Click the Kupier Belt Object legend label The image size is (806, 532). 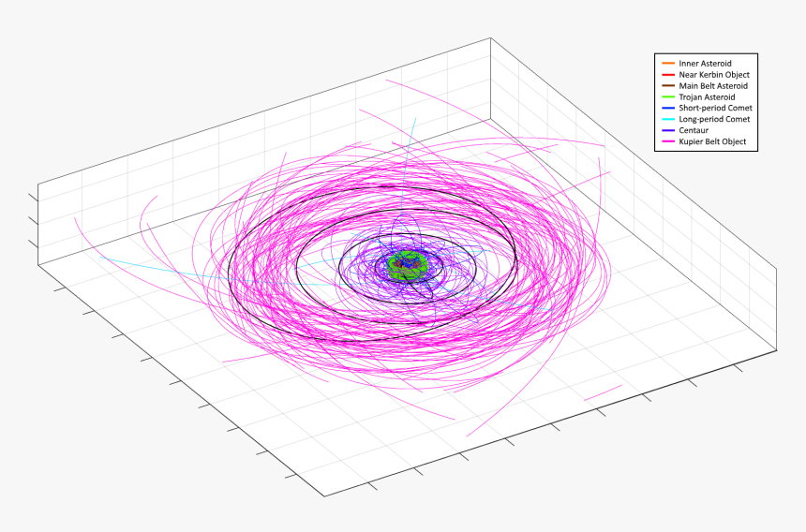point(712,141)
